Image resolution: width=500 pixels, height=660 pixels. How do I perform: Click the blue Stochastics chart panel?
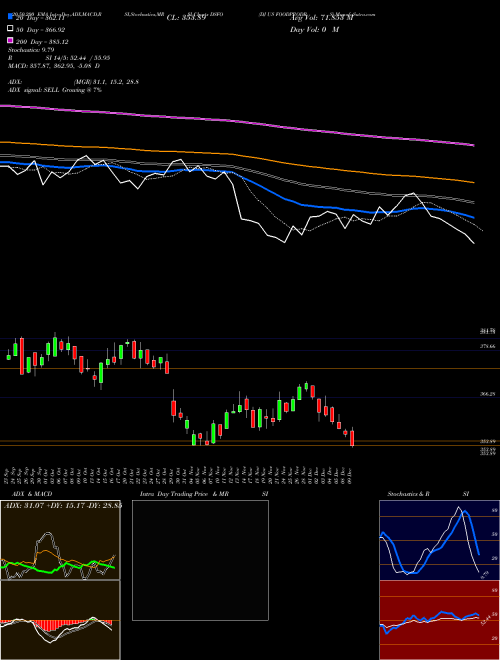click(x=439, y=540)
